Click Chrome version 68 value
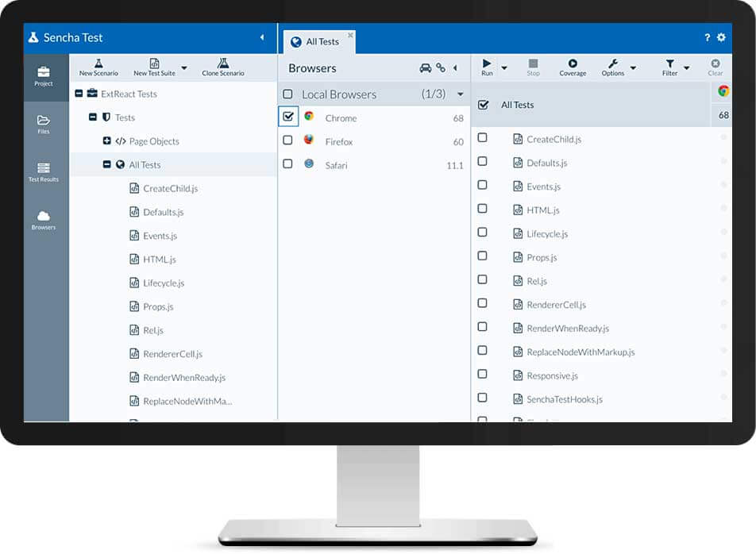This screenshot has height=554, width=756. click(x=458, y=118)
